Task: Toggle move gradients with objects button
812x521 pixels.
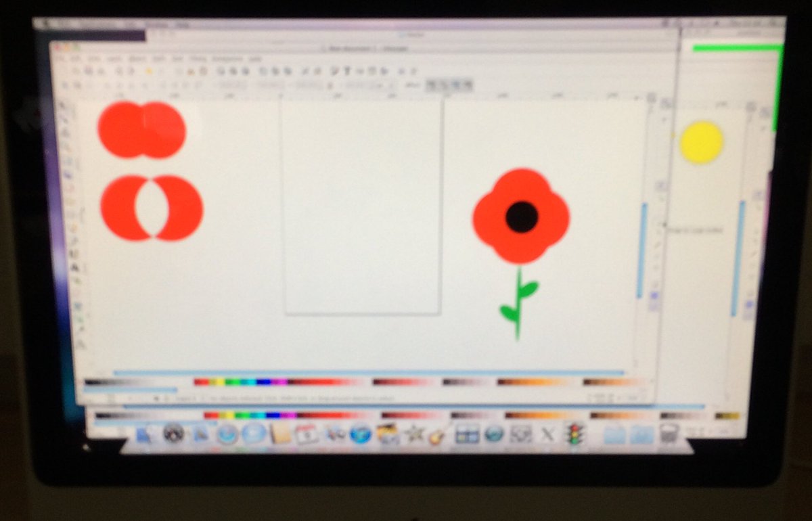Action: (457, 85)
